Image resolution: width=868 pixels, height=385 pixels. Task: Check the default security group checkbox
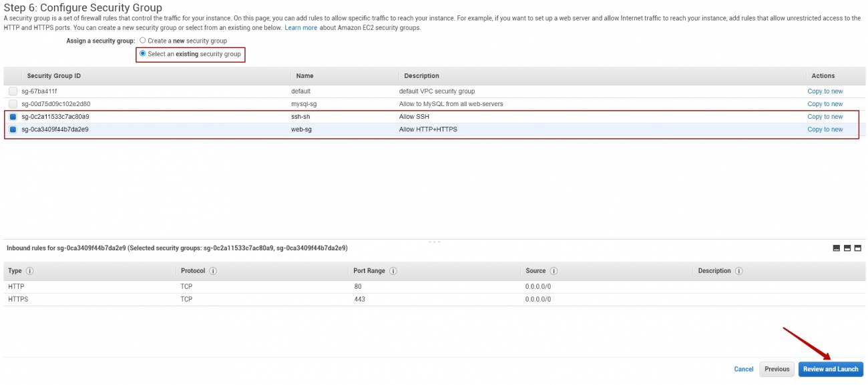pyautogui.click(x=13, y=91)
